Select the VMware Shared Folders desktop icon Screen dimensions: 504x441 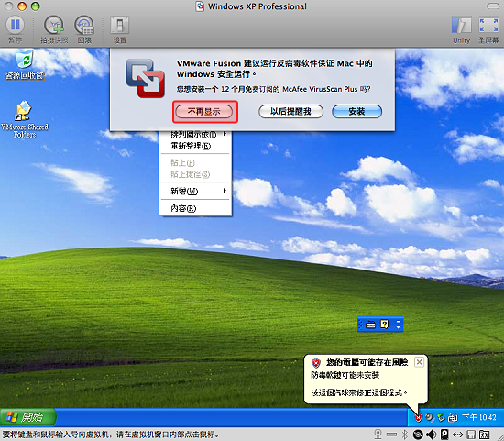25,119
